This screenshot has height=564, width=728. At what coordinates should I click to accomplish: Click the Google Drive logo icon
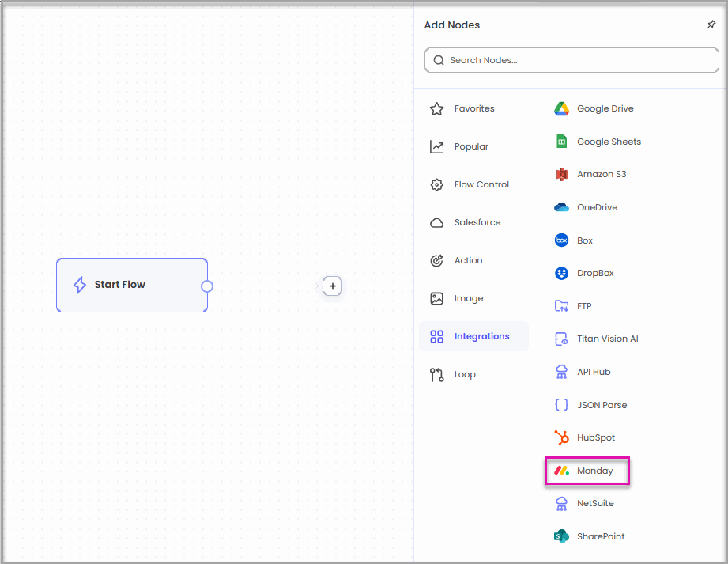tap(561, 108)
